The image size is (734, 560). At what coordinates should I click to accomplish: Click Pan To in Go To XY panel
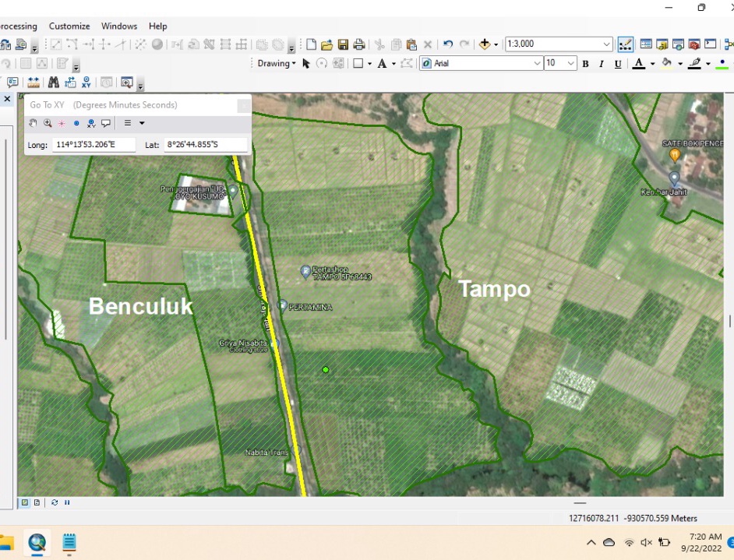[33, 123]
